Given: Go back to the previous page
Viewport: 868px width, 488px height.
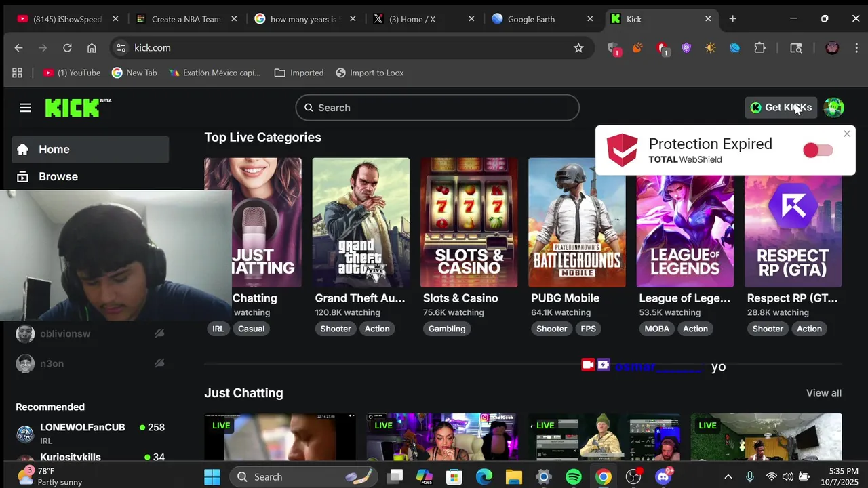Looking at the screenshot, I should click(18, 47).
